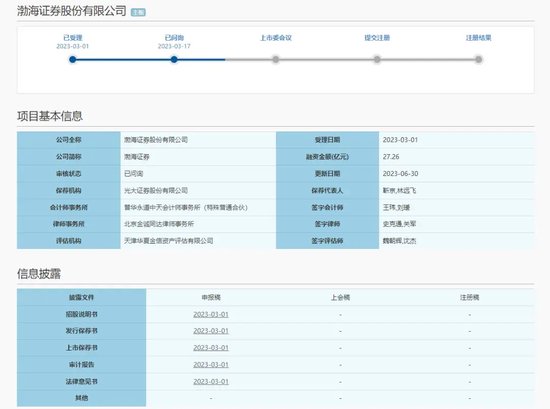Click the 注册结果 timeline dot
This screenshot has width=550, height=409.
pyautogui.click(x=478, y=60)
